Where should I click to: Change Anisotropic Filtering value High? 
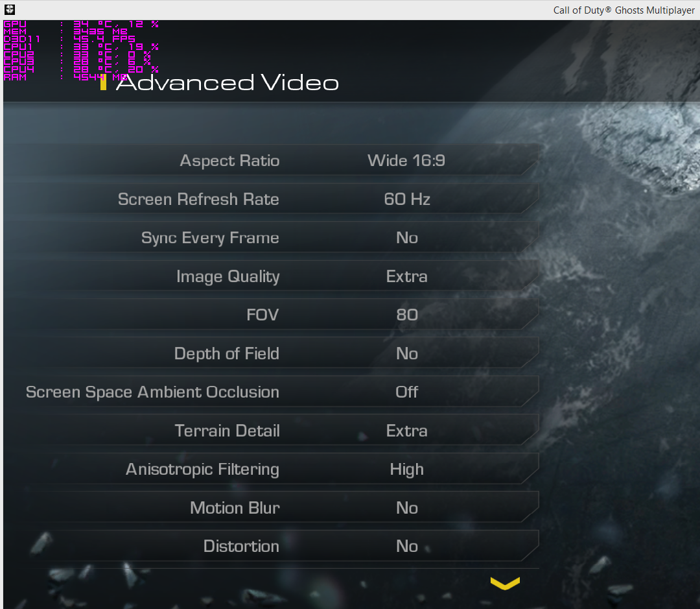coord(406,469)
